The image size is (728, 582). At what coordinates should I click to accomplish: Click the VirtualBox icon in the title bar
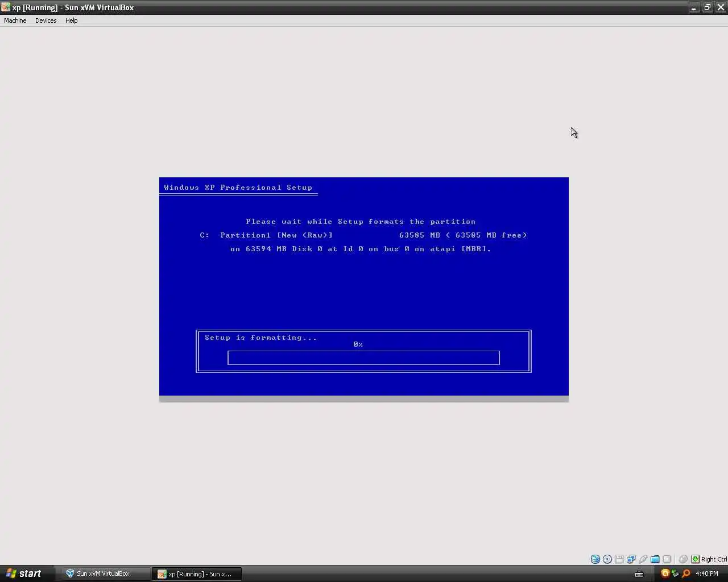pyautogui.click(x=6, y=7)
